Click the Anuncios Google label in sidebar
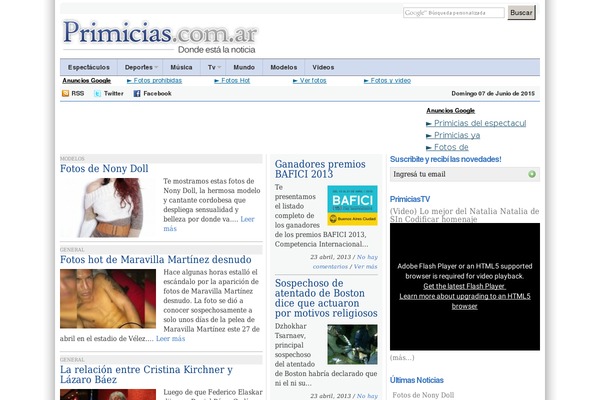600x400 pixels. [450, 111]
